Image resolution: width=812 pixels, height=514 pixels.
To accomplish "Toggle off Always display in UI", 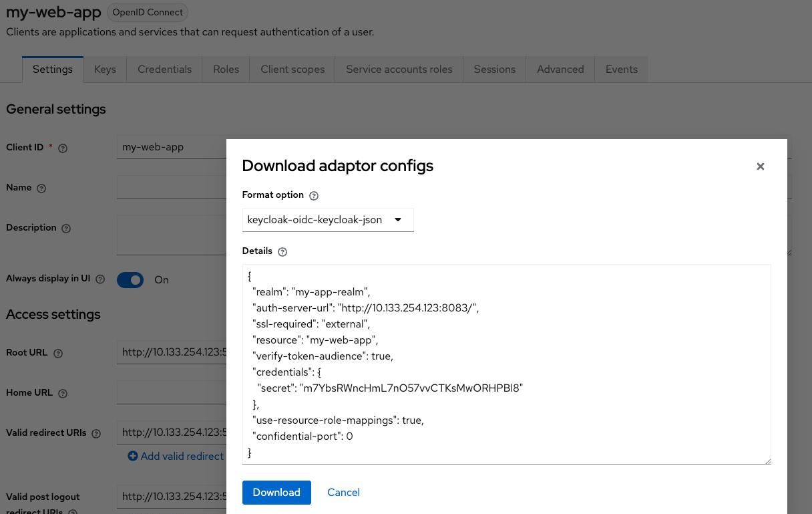I will (130, 280).
